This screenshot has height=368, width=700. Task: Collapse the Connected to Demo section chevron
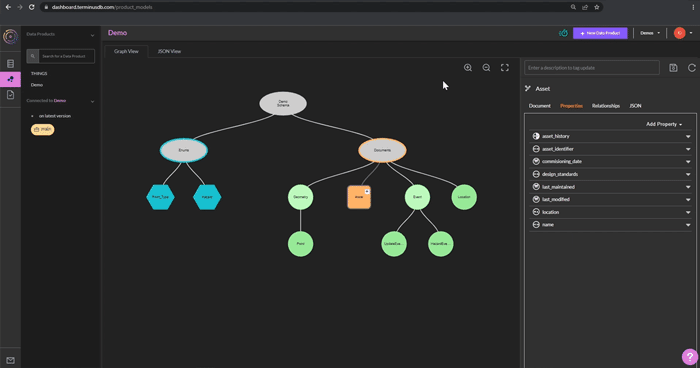pyautogui.click(x=92, y=101)
